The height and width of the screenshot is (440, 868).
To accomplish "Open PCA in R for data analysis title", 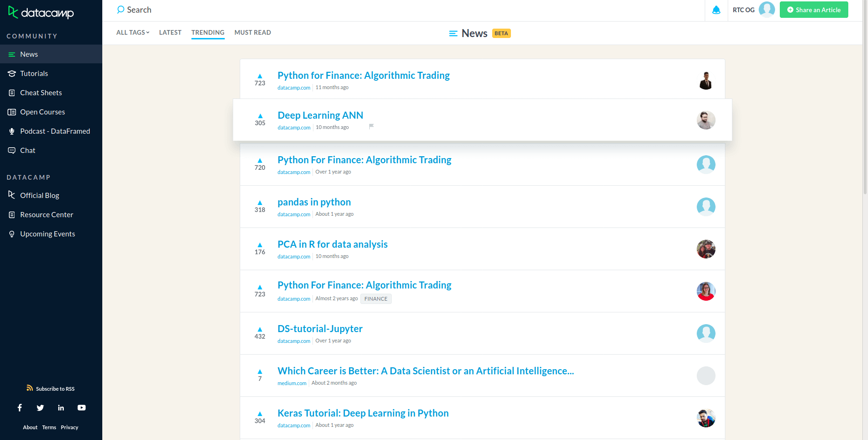I will click(x=333, y=244).
